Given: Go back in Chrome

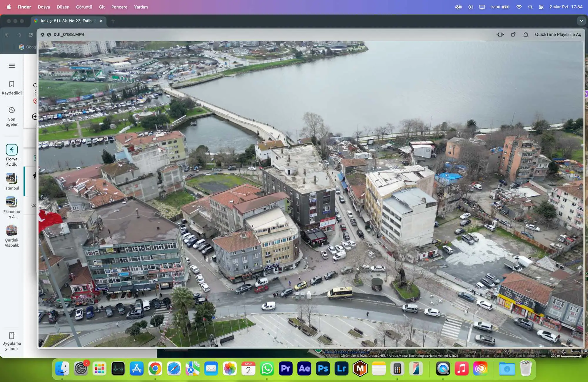Looking at the screenshot, I should [7, 35].
